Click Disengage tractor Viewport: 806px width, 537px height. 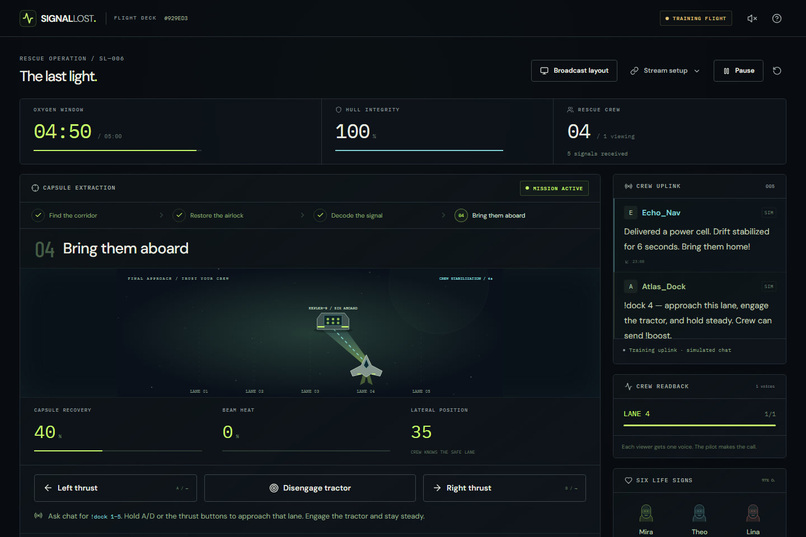(310, 488)
